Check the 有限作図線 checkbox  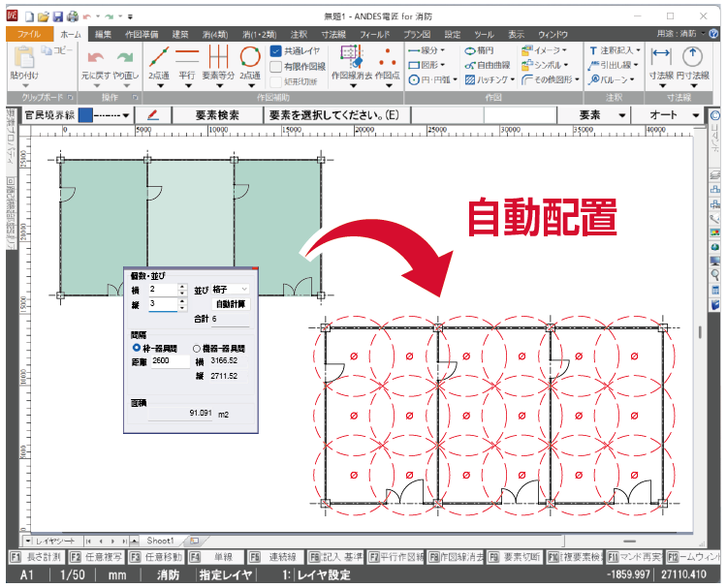point(276,67)
